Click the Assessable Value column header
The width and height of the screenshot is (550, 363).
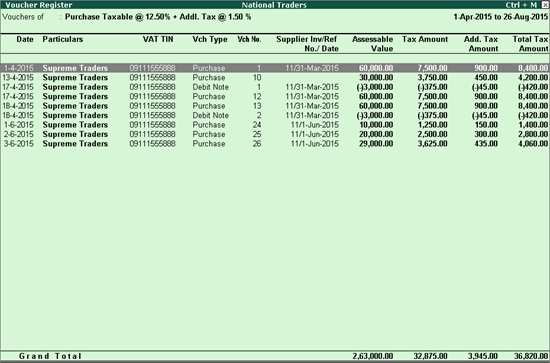coord(373,44)
